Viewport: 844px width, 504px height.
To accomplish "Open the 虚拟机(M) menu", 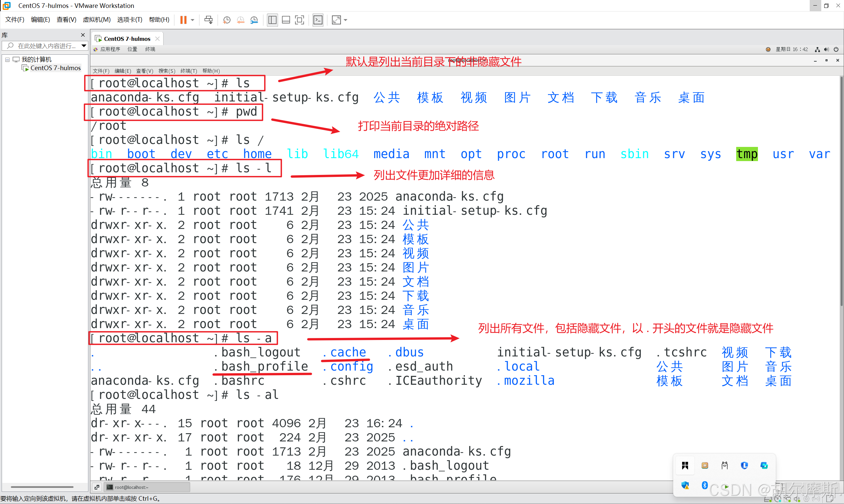I will pos(97,20).
